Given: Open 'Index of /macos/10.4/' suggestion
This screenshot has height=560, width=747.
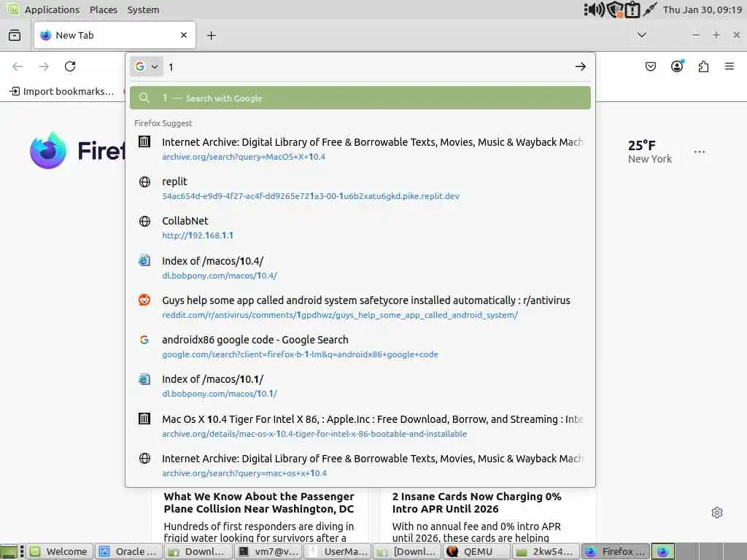Looking at the screenshot, I should [x=360, y=268].
